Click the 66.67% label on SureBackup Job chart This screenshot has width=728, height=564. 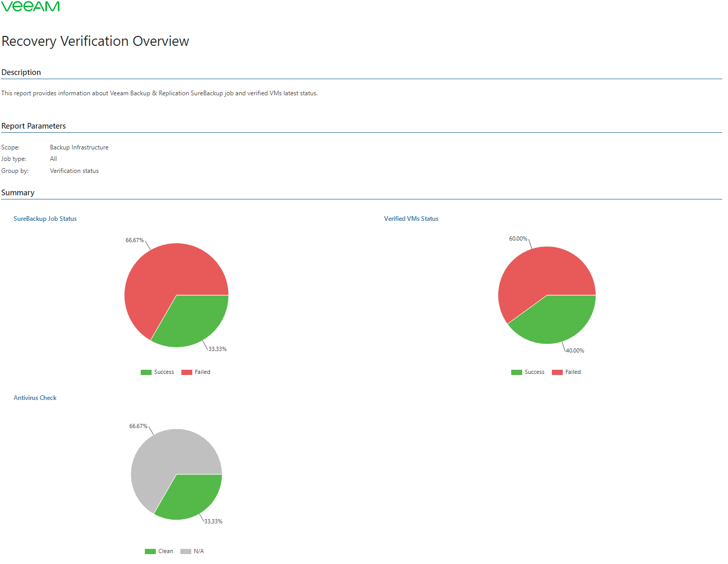134,241
